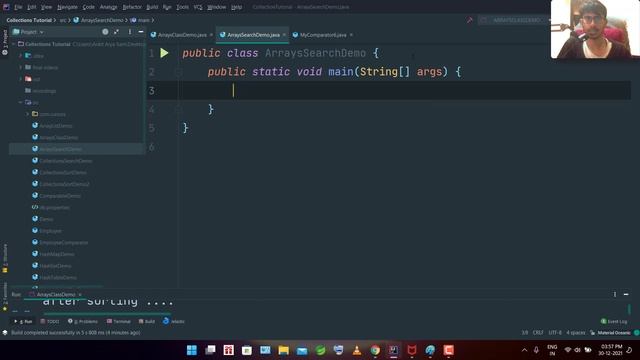Open the db.properties file
The image size is (640, 360).
(54, 208)
